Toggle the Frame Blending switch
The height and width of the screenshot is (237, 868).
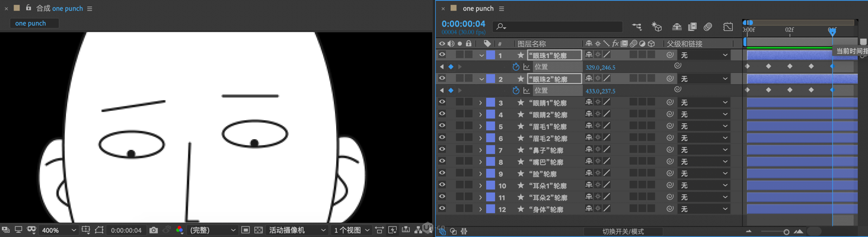(x=692, y=27)
